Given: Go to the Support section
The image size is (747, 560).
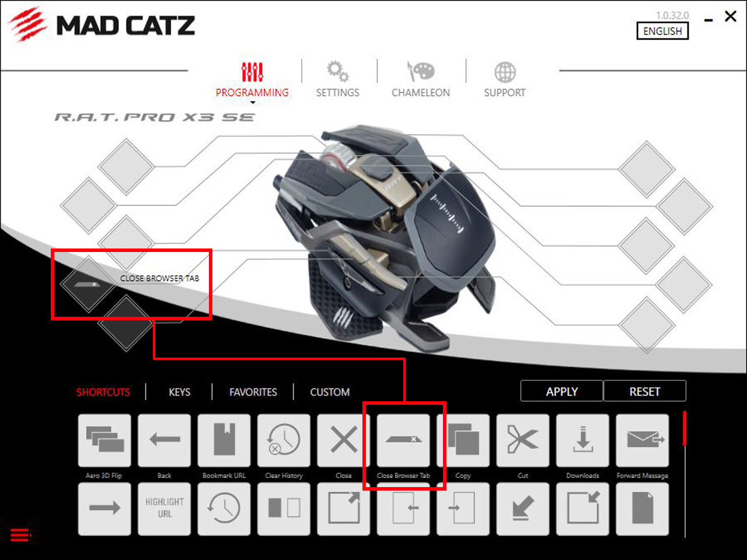Looking at the screenshot, I should pyautogui.click(x=505, y=79).
